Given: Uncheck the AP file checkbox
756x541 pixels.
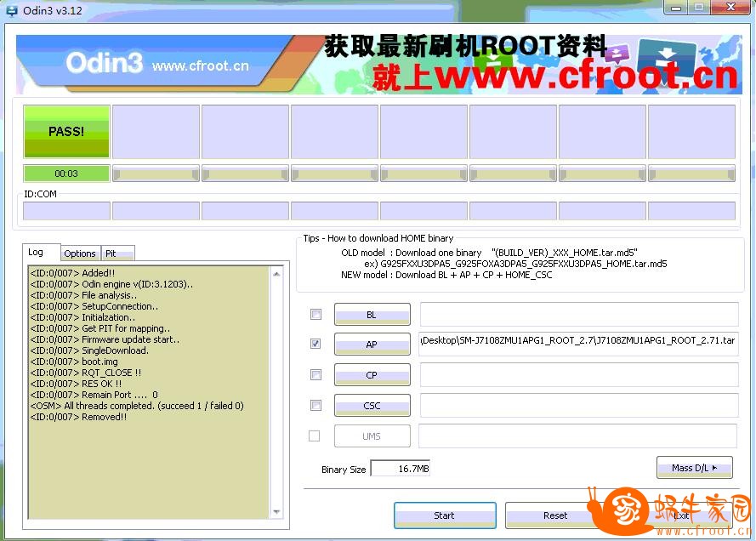Looking at the screenshot, I should coord(315,344).
